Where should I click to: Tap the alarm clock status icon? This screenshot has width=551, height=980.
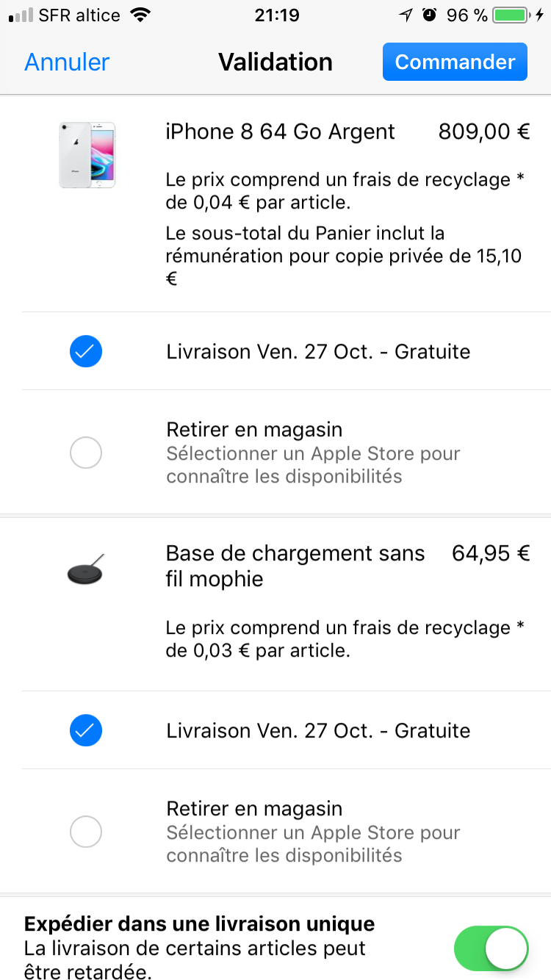(x=430, y=15)
